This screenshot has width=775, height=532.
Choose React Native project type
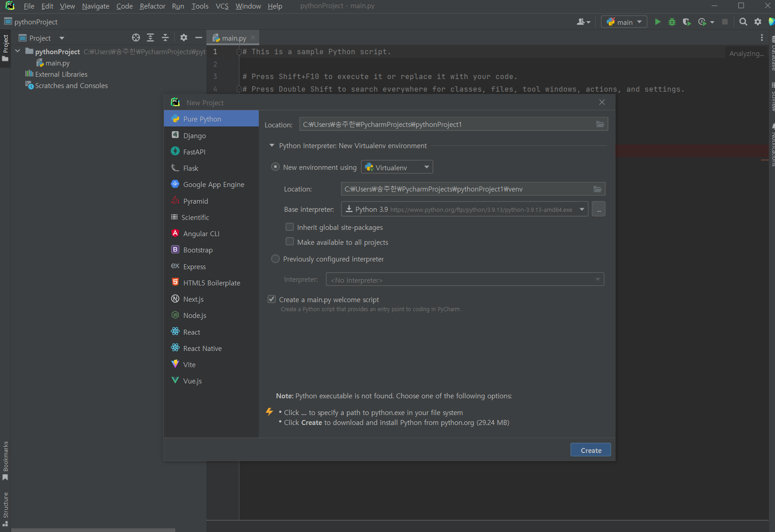point(211,348)
